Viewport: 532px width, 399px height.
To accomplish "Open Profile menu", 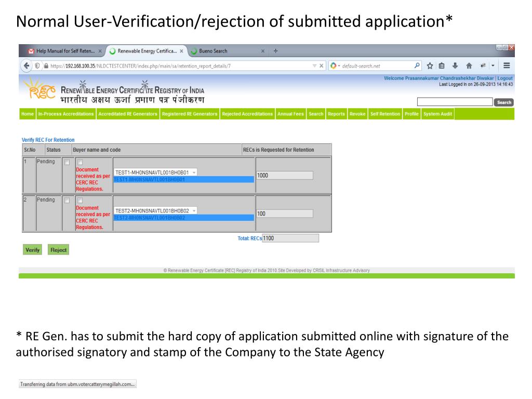I will (411, 114).
